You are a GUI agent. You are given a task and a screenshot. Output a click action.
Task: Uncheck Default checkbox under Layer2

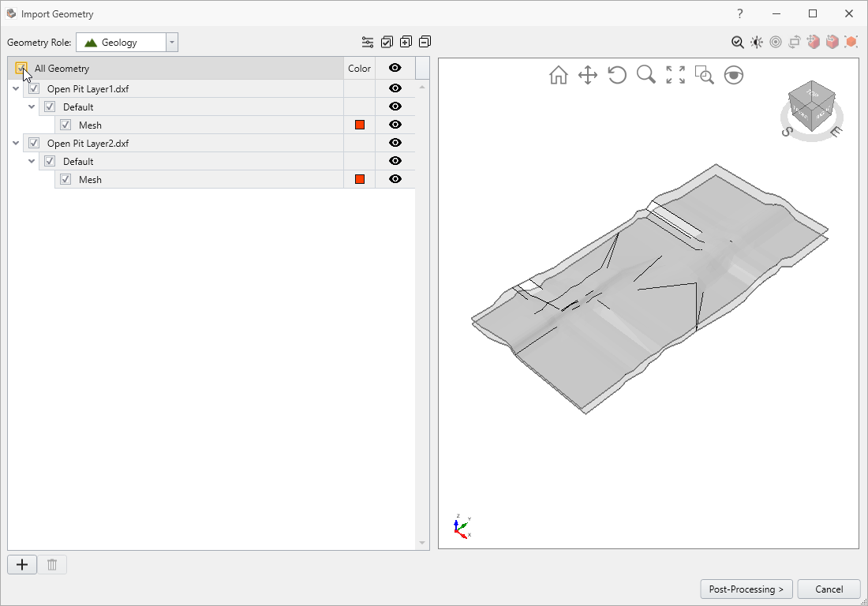tap(50, 162)
